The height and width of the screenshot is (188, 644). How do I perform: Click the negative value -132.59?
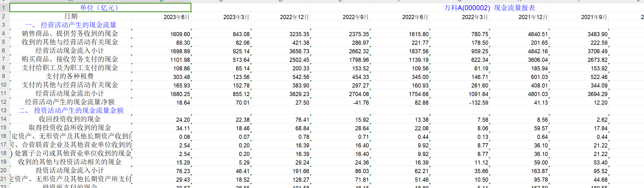[479, 103]
